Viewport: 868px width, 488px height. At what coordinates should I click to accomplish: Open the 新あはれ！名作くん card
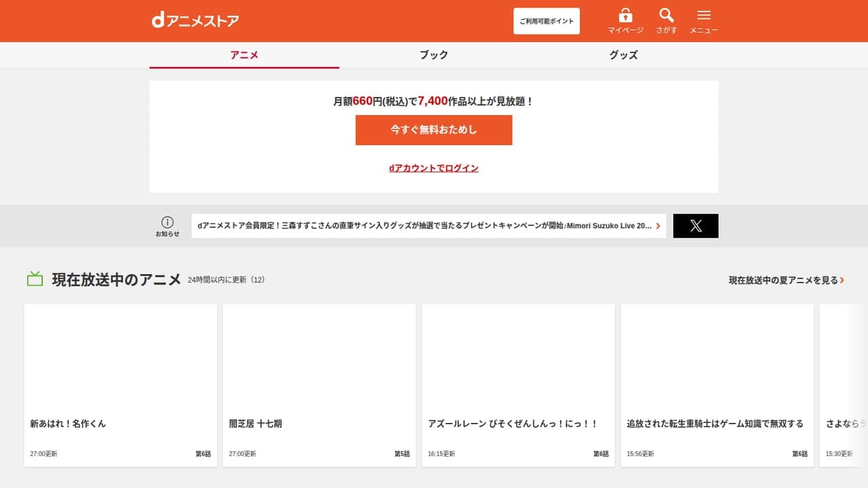(121, 385)
